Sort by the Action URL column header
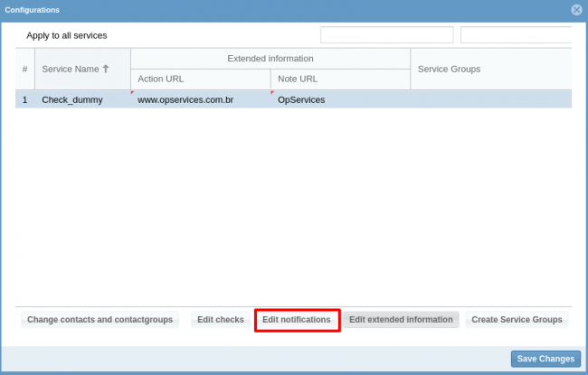This screenshot has width=588, height=375. (200, 79)
